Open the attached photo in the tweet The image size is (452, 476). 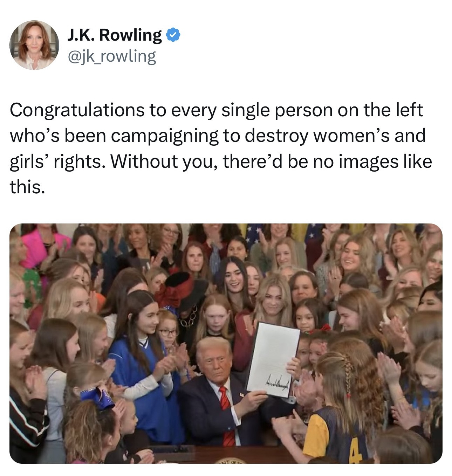click(226, 343)
